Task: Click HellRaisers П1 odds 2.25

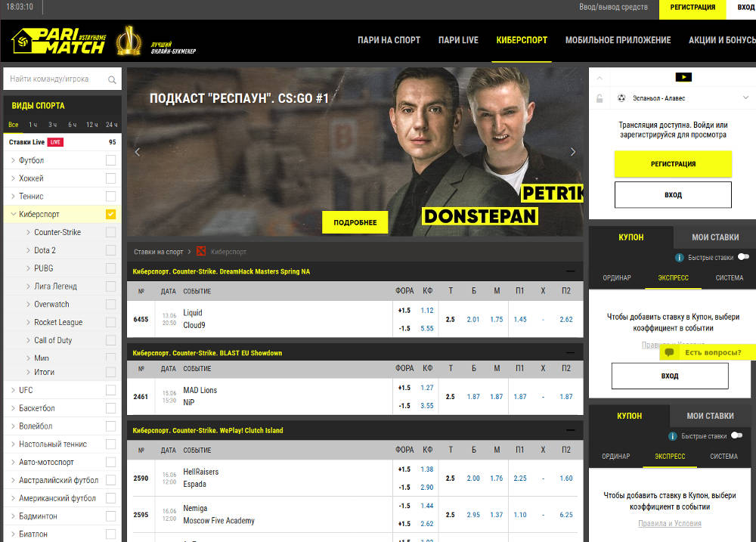Action: (x=520, y=479)
